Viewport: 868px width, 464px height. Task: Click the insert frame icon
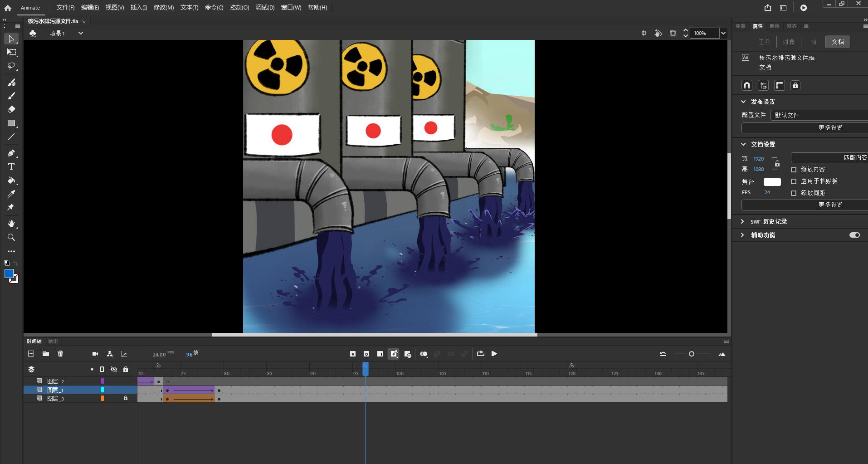(380, 354)
